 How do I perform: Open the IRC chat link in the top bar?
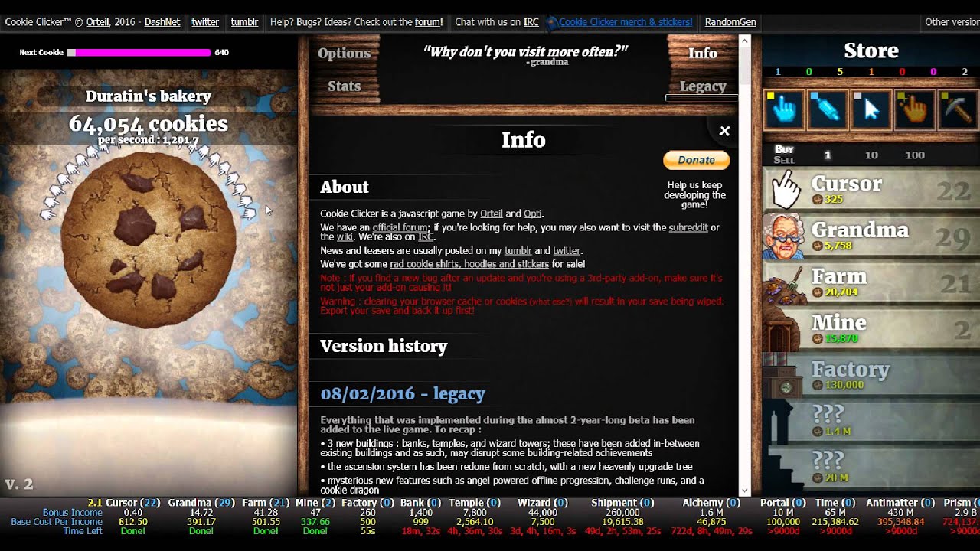point(531,22)
